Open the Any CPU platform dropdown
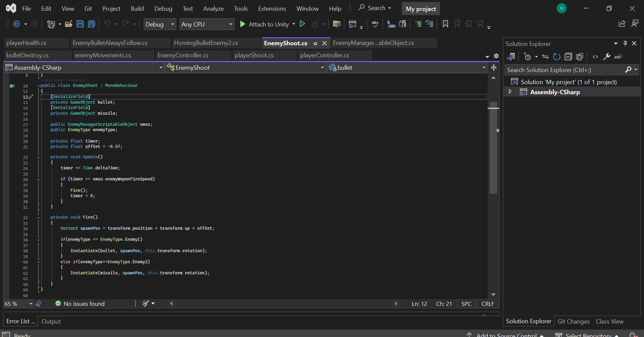Screen dimensions: 644x337 click(x=207, y=24)
